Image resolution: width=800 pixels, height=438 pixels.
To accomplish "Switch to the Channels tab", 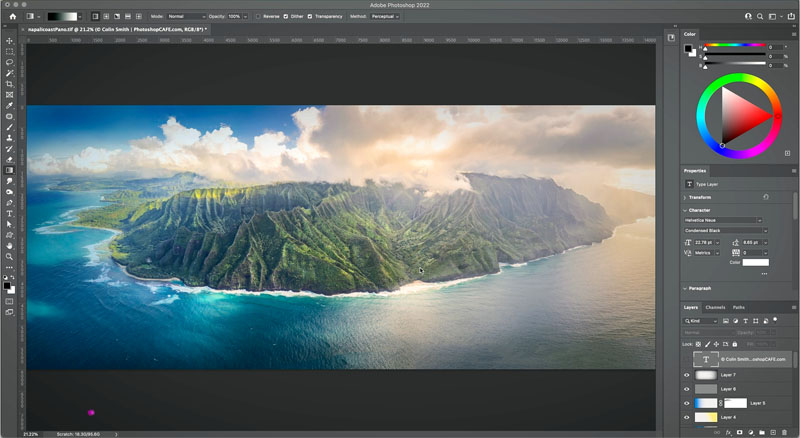I will point(715,307).
